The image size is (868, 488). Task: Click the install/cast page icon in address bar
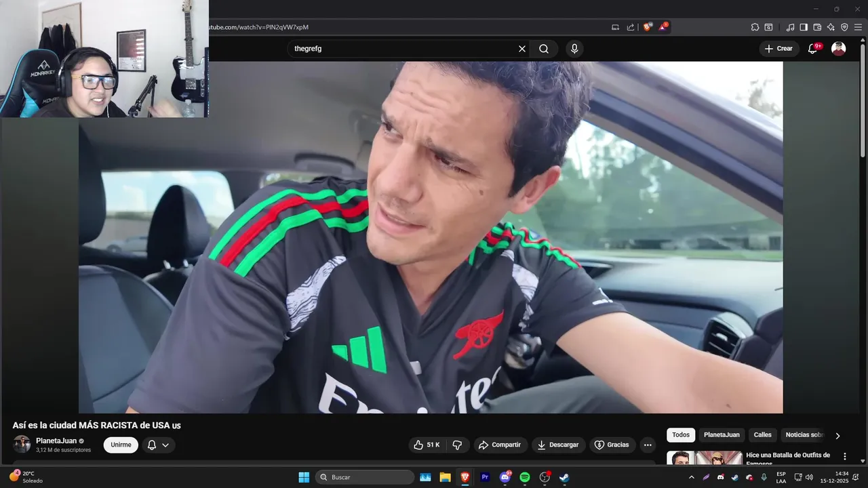pyautogui.click(x=615, y=27)
